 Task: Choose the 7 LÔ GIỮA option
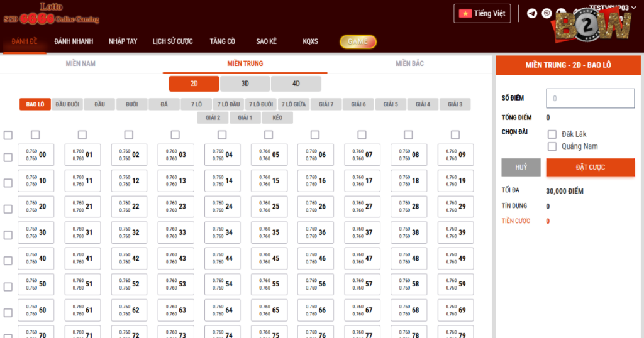click(294, 104)
